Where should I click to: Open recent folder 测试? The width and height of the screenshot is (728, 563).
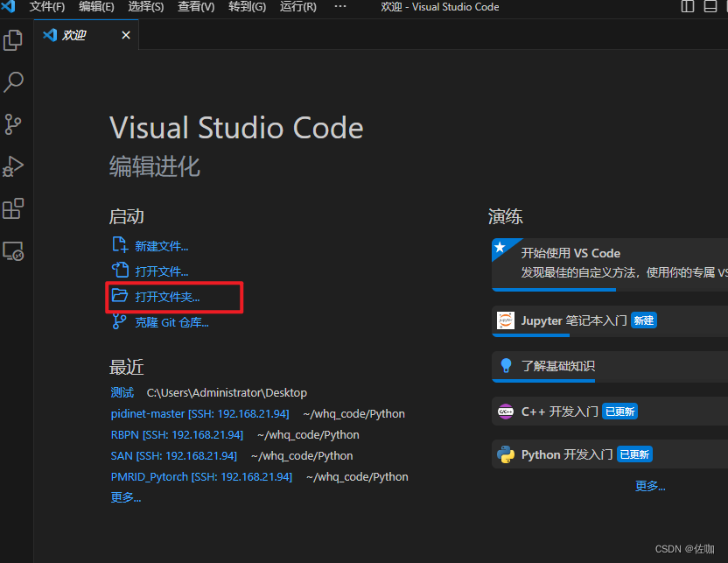(122, 392)
